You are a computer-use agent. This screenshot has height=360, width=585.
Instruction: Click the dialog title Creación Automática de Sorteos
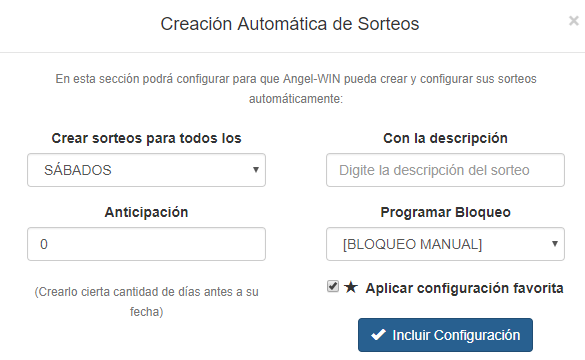point(290,24)
